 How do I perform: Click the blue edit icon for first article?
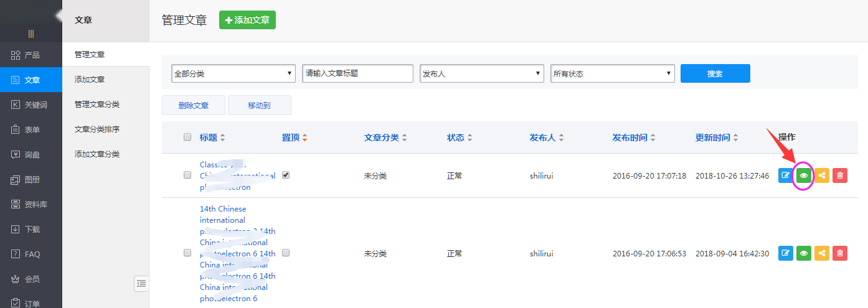point(785,175)
